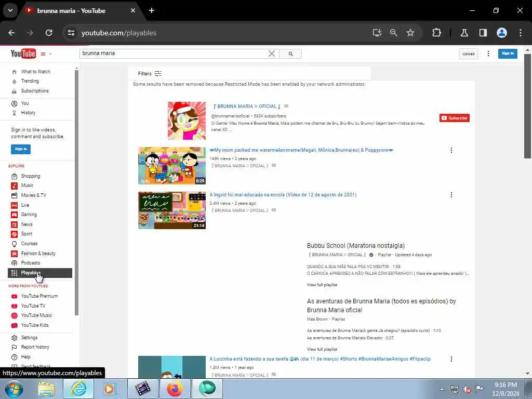Click the page vertical scrollbar

tap(527, 107)
